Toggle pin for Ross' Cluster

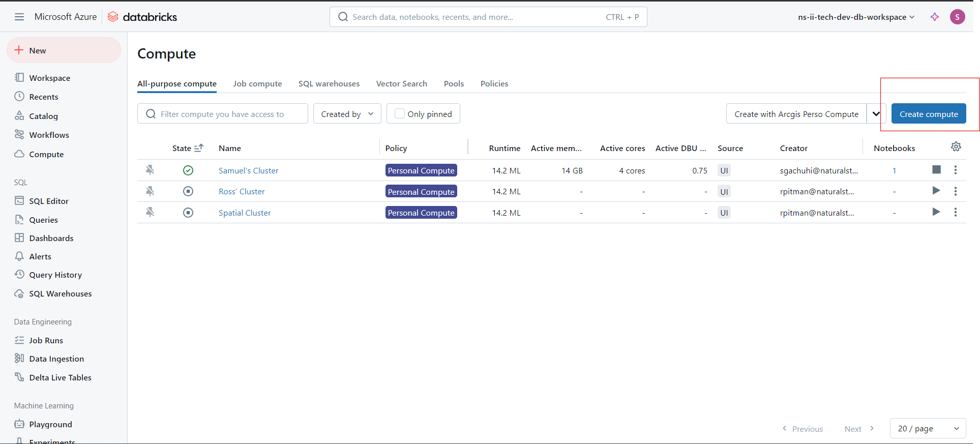click(150, 191)
